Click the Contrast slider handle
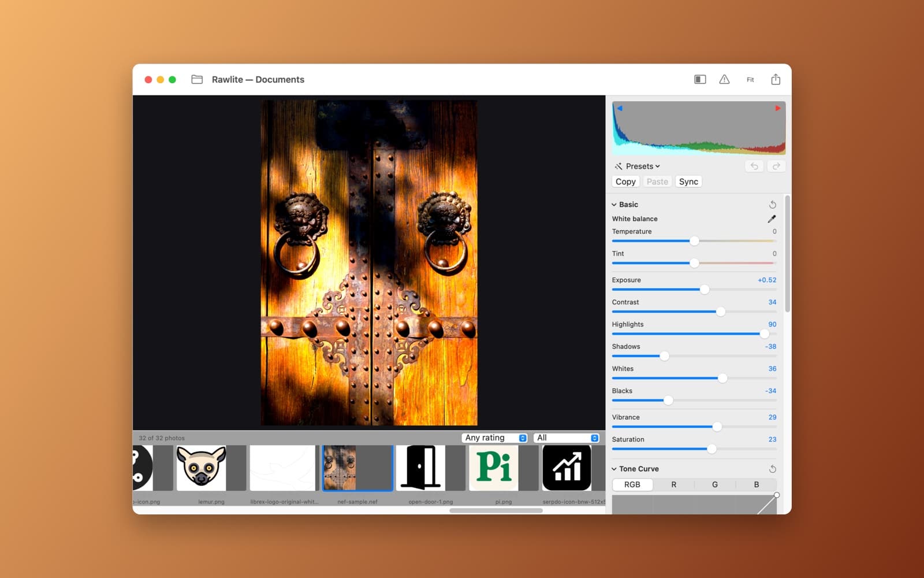The height and width of the screenshot is (578, 924). pos(721,312)
